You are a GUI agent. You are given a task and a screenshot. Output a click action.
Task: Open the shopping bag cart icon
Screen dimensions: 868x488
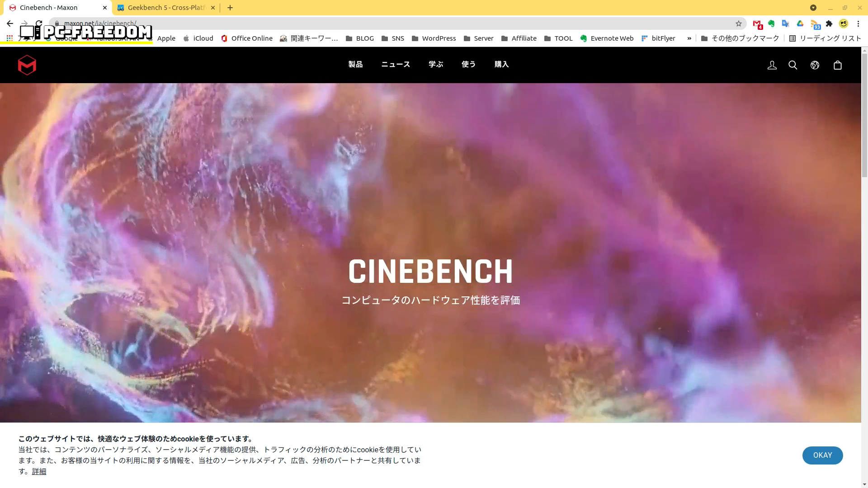point(837,65)
